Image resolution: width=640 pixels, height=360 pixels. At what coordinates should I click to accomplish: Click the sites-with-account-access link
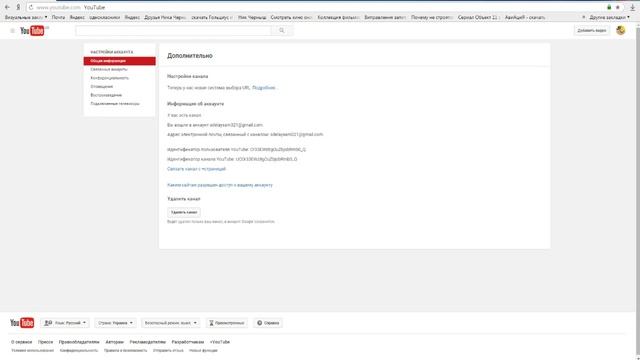220,185
